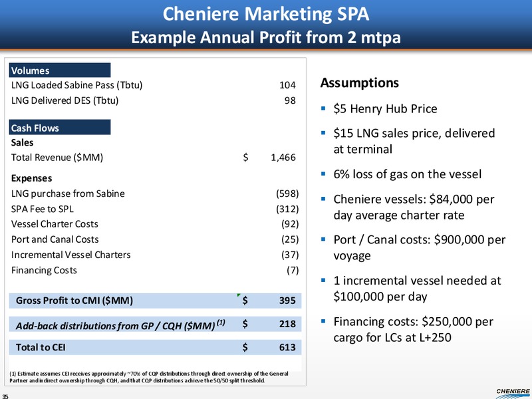The width and height of the screenshot is (532, 399).
Task: Click the 'Vessel Charter Costs' row label
Action: (55, 224)
